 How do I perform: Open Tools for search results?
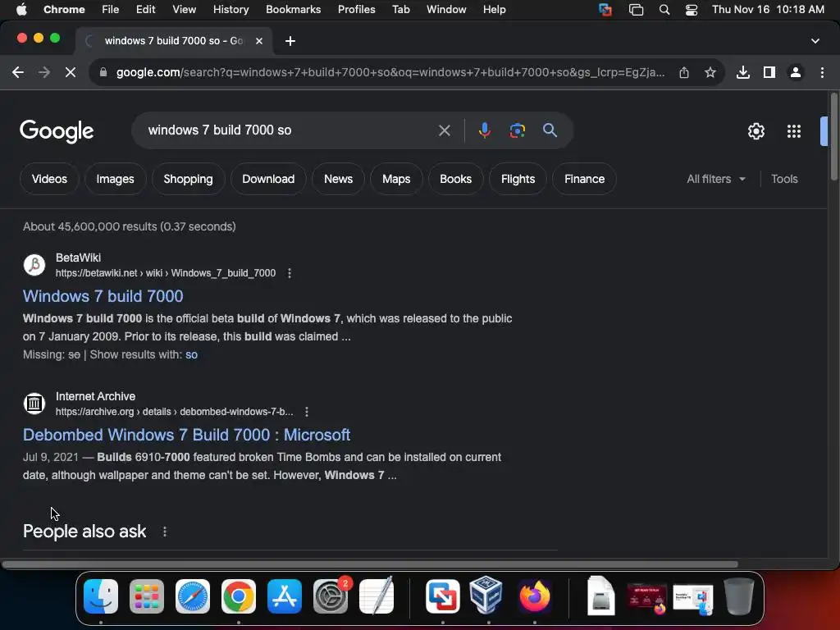pyautogui.click(x=784, y=179)
